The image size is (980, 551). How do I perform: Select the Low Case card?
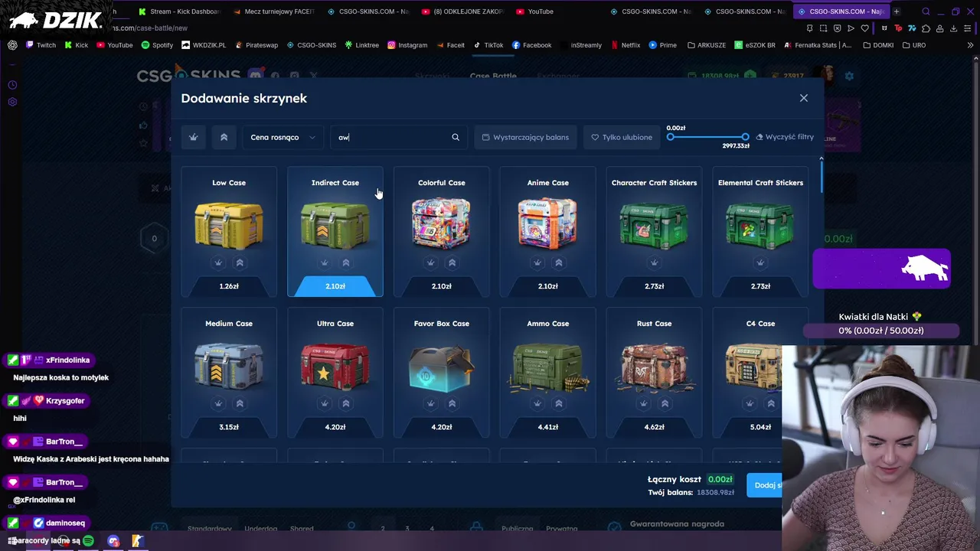[229, 232]
